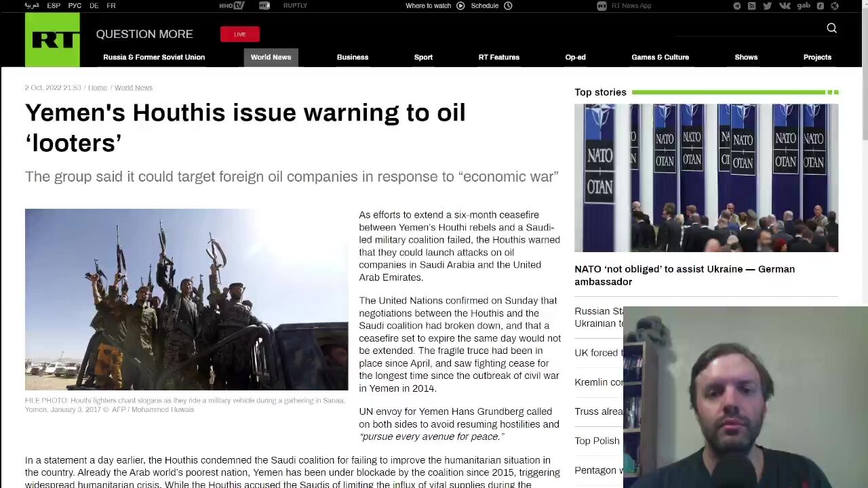Screen dimensions: 868x488
Task: Open the 'Kremlin' top story link
Action: (598, 382)
